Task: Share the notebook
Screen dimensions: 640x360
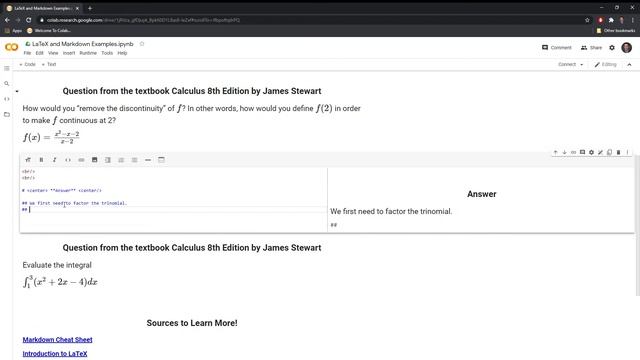Action: pos(591,48)
